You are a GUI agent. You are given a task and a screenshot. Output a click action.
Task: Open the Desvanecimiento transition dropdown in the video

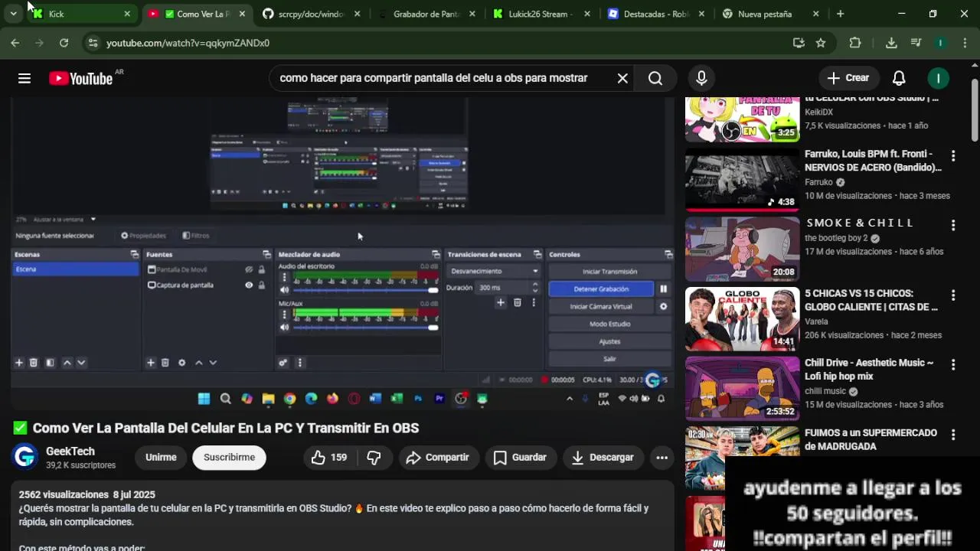pyautogui.click(x=495, y=271)
